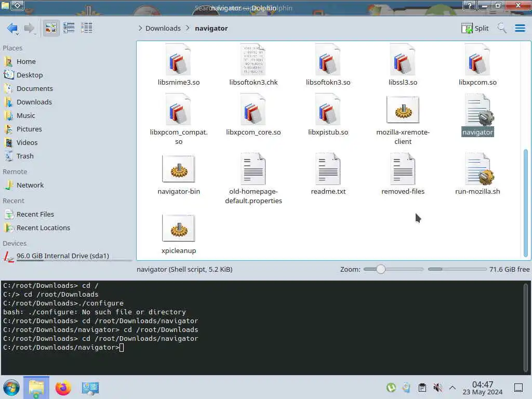Select libxpistub.so file icon
Viewport: 532px width, 399px height.
coord(328,110)
